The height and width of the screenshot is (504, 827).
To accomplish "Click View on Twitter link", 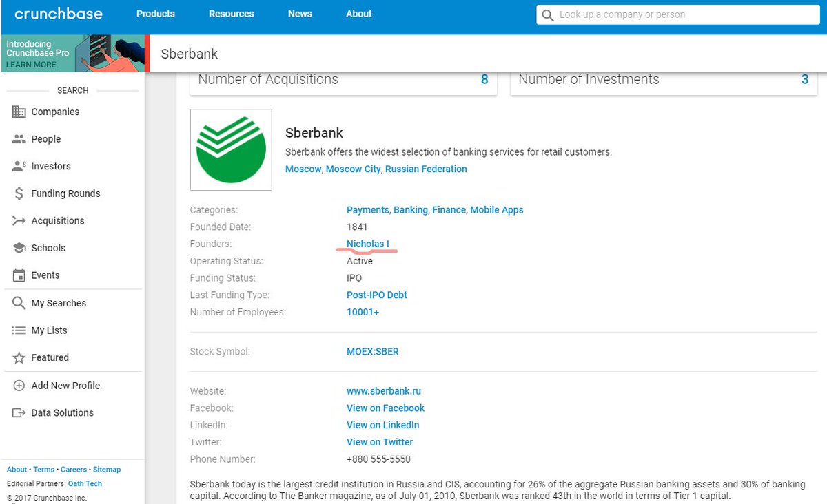I will click(x=380, y=442).
